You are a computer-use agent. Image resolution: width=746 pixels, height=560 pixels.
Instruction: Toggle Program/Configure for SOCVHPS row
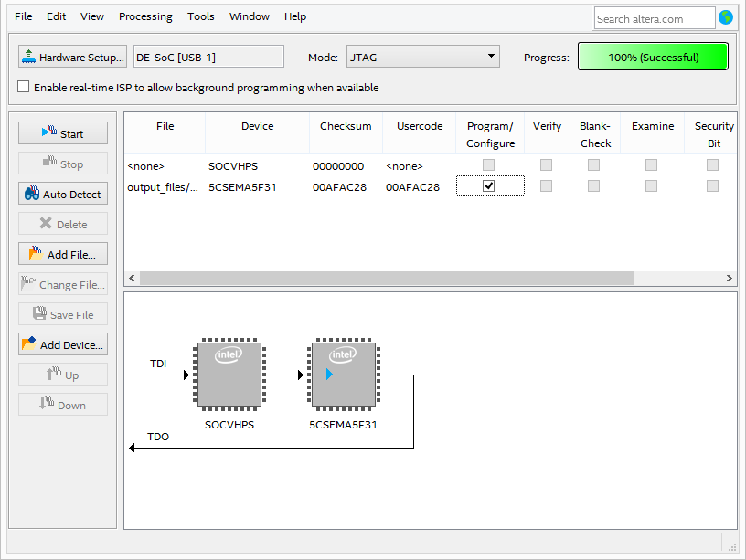[x=488, y=165]
